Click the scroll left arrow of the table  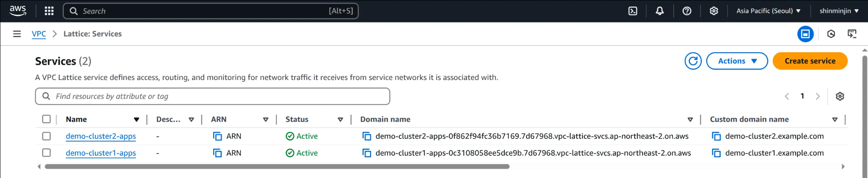click(39, 167)
